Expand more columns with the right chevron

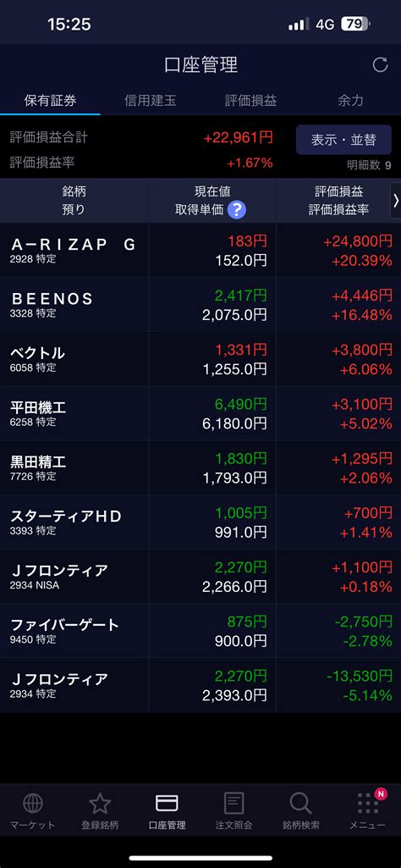click(395, 201)
